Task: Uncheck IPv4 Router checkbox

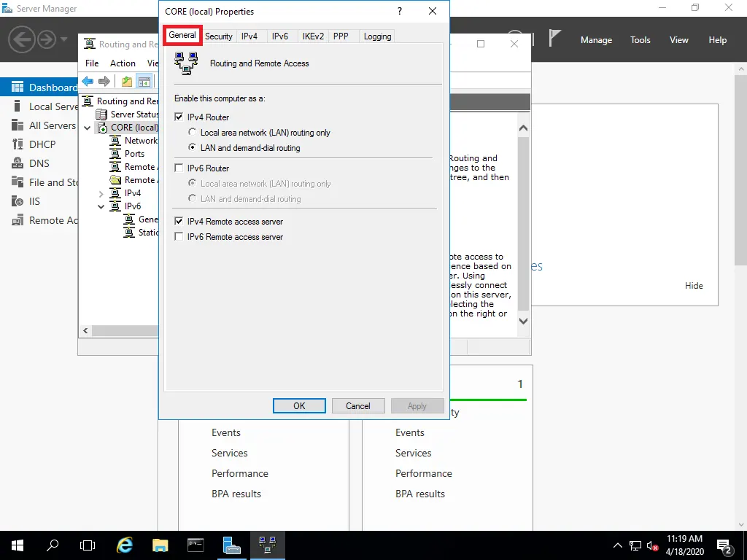Action: [x=179, y=117]
